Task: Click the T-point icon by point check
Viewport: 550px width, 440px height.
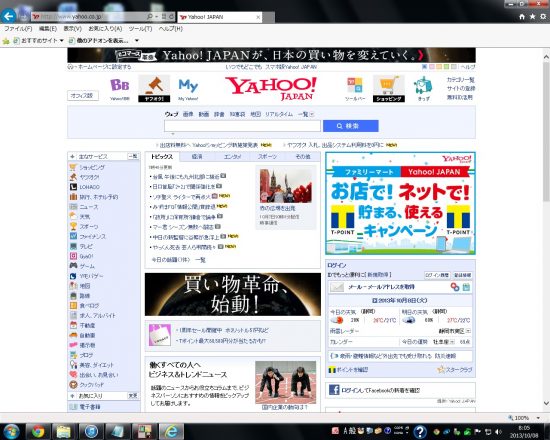Action: (x=332, y=370)
